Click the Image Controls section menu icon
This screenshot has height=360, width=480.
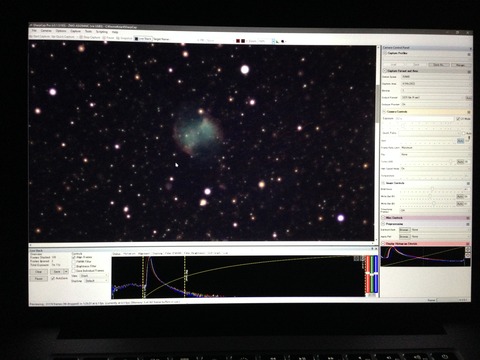coord(468,184)
